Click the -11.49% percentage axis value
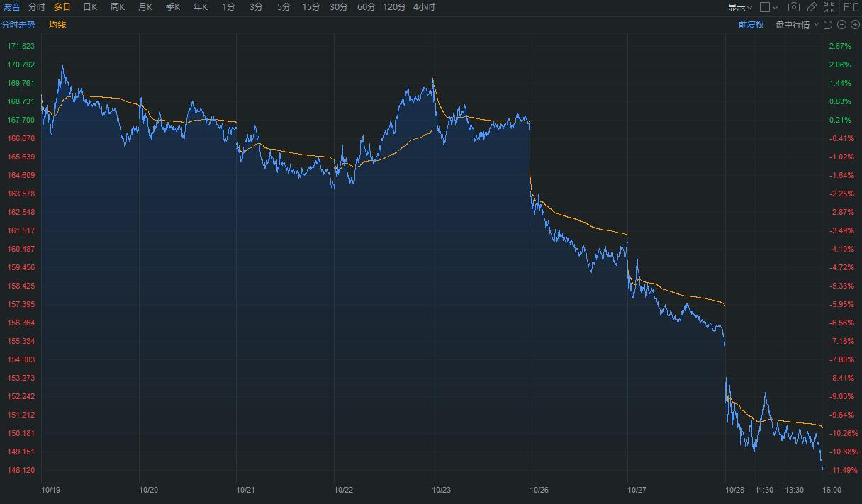Image resolution: width=862 pixels, height=504 pixels. (842, 470)
